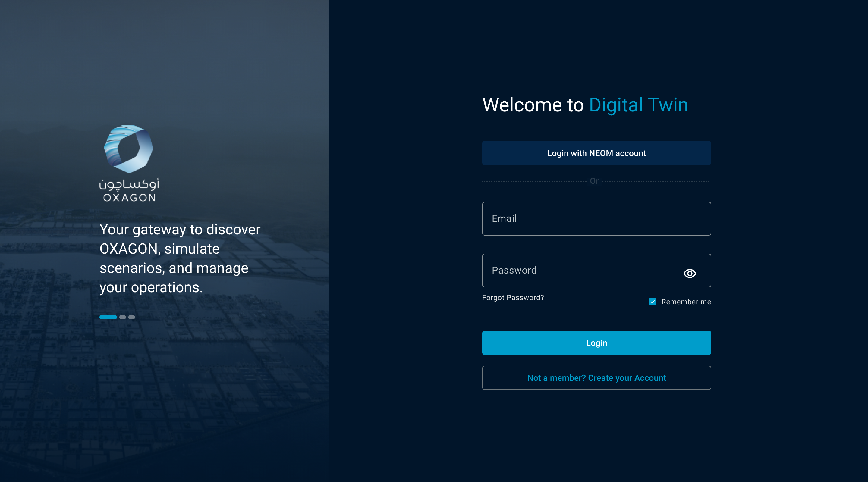The width and height of the screenshot is (868, 482).
Task: Show password using the eye icon
Action: coord(689,273)
